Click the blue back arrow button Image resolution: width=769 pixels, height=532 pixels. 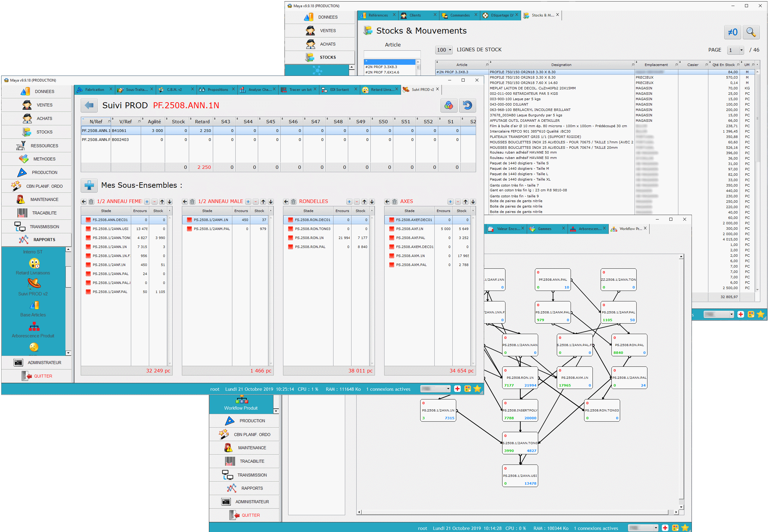(89, 106)
